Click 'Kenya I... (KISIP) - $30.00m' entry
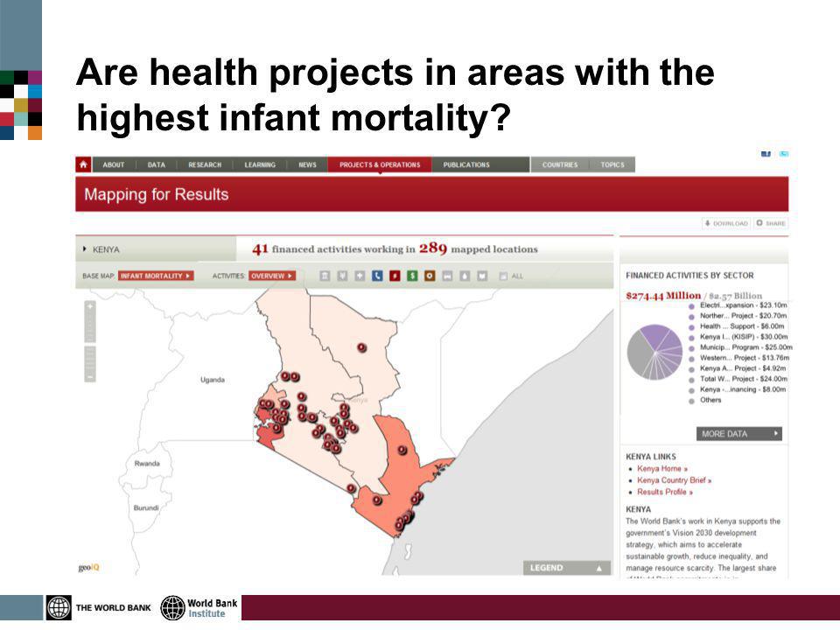The width and height of the screenshot is (840, 630). coord(744,337)
